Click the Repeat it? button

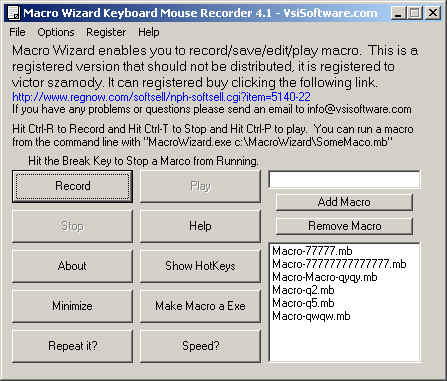[x=72, y=346]
